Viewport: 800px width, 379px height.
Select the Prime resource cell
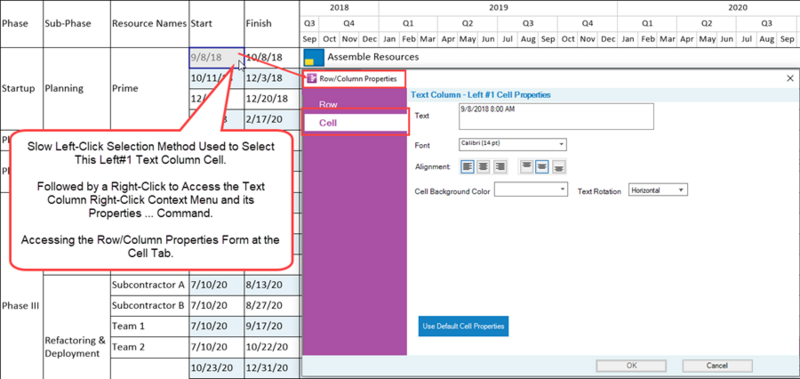click(x=149, y=88)
